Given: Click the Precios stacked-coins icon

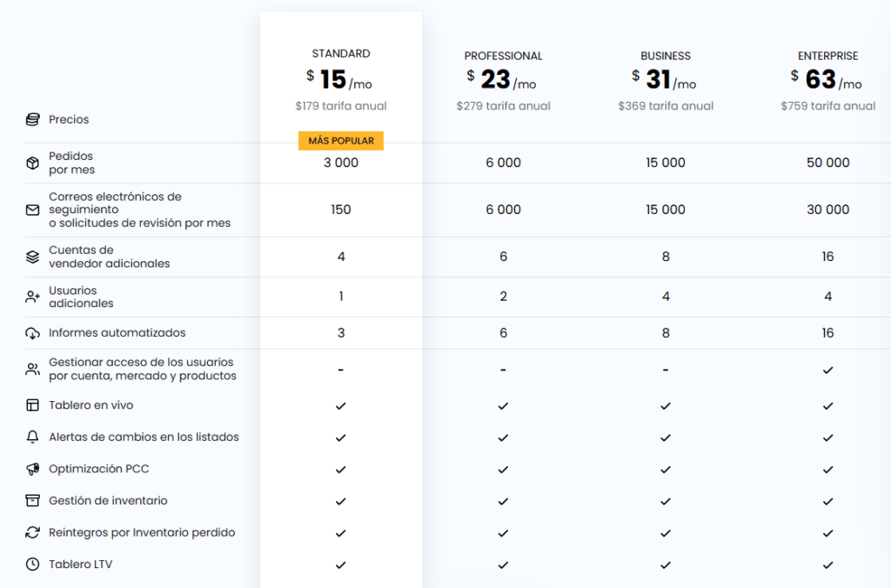Looking at the screenshot, I should tap(32, 119).
